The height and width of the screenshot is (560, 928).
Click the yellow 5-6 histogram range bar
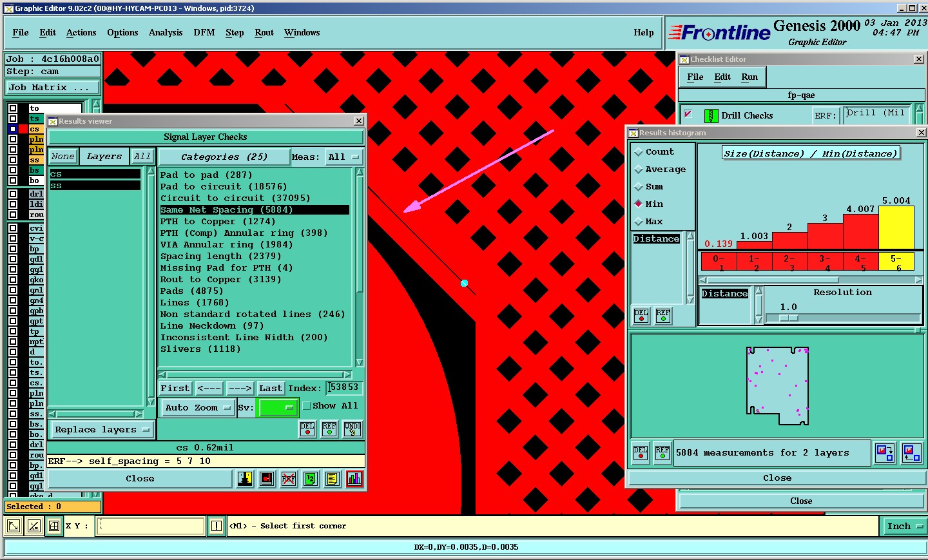point(896,227)
